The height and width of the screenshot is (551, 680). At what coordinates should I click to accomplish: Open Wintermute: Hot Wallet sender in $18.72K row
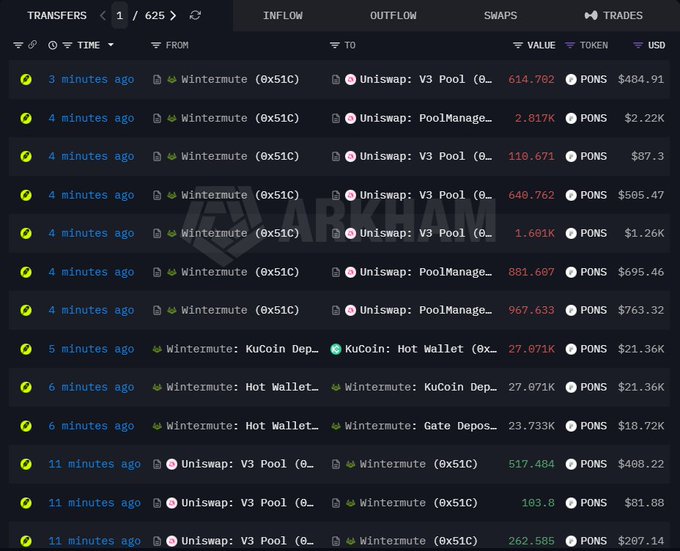(x=242, y=426)
